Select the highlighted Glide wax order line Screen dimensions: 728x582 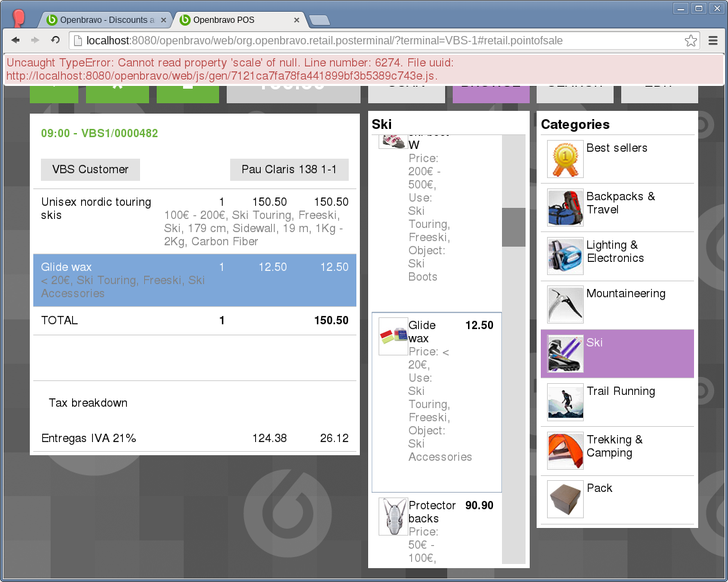pyautogui.click(x=195, y=281)
